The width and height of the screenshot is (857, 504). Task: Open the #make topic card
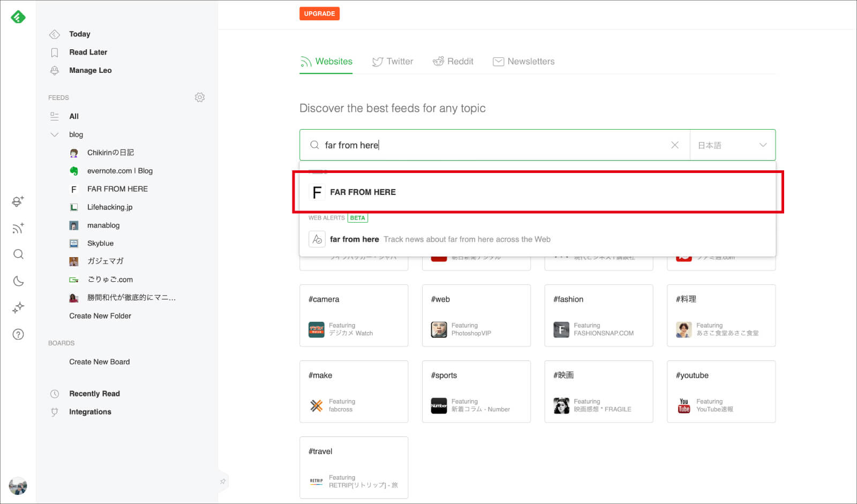(354, 392)
